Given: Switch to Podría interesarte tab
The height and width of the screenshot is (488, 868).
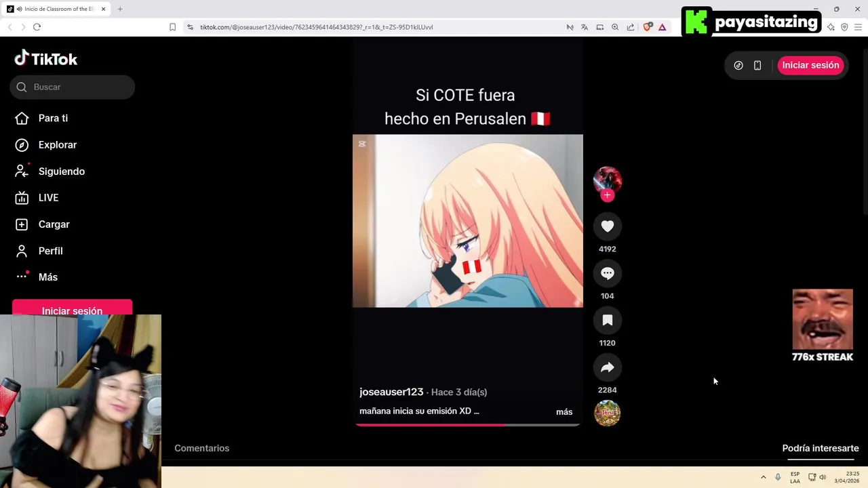Looking at the screenshot, I should [821, 448].
